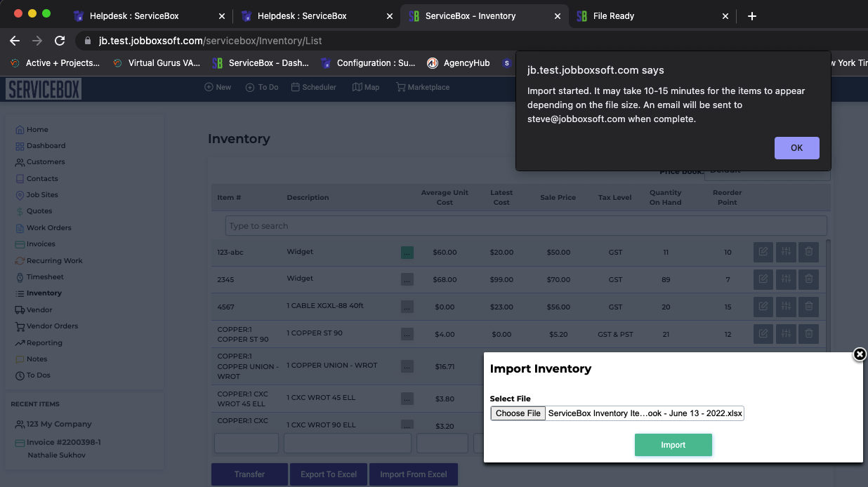Open a new browser tab
The image size is (868, 487).
[x=752, y=15]
